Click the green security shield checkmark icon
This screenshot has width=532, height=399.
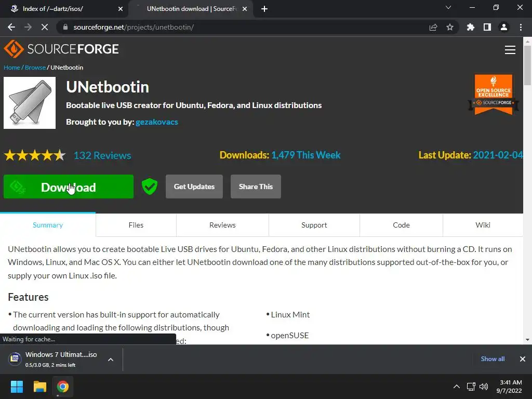click(x=150, y=187)
